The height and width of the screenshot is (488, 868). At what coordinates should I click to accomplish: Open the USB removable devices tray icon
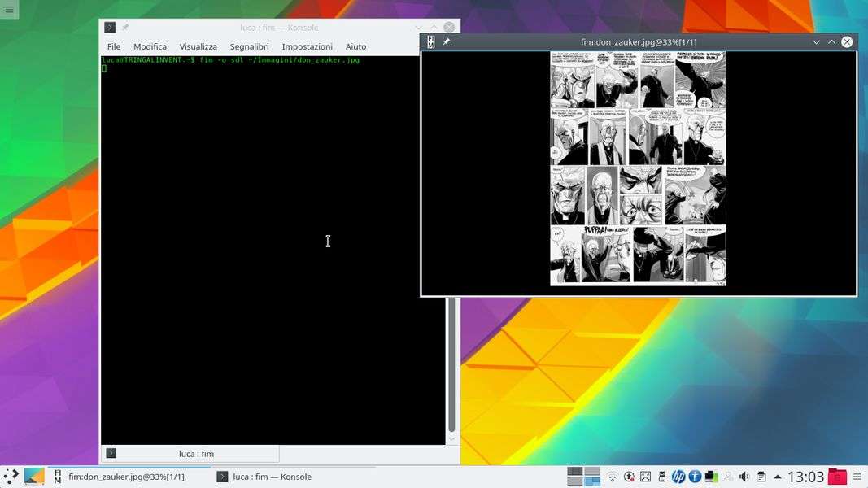pyautogui.click(x=661, y=477)
